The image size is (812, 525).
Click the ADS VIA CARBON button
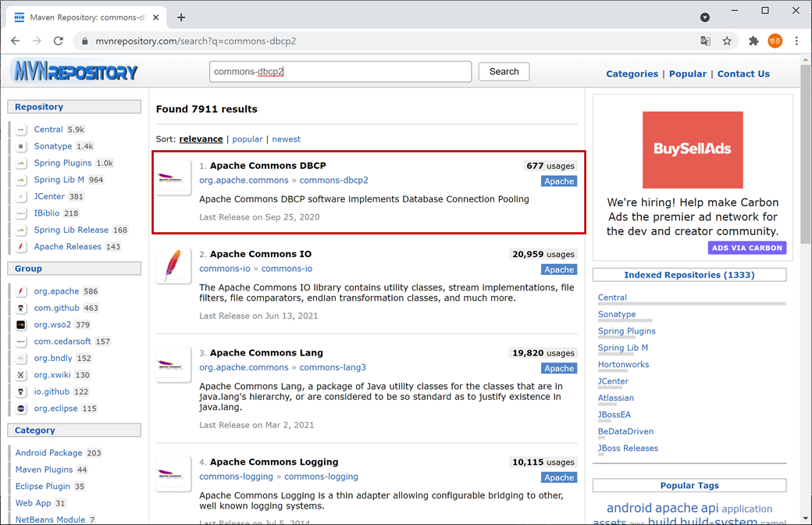pyautogui.click(x=746, y=248)
